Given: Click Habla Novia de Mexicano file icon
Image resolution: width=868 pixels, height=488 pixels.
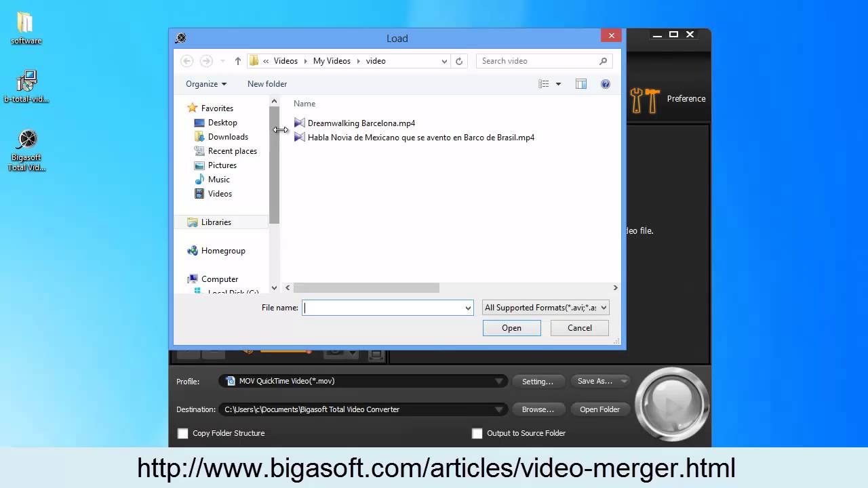Looking at the screenshot, I should tap(300, 137).
